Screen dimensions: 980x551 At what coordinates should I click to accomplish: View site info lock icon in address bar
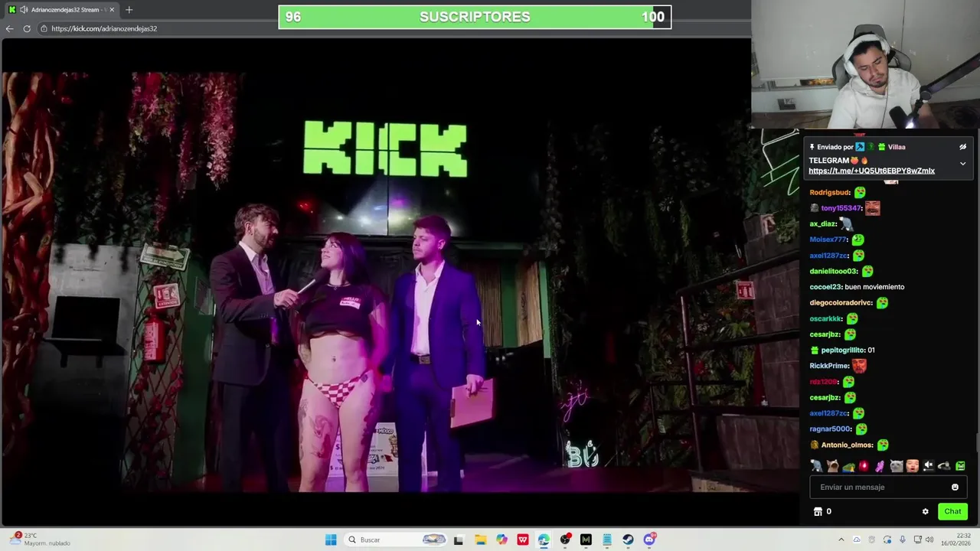click(44, 28)
